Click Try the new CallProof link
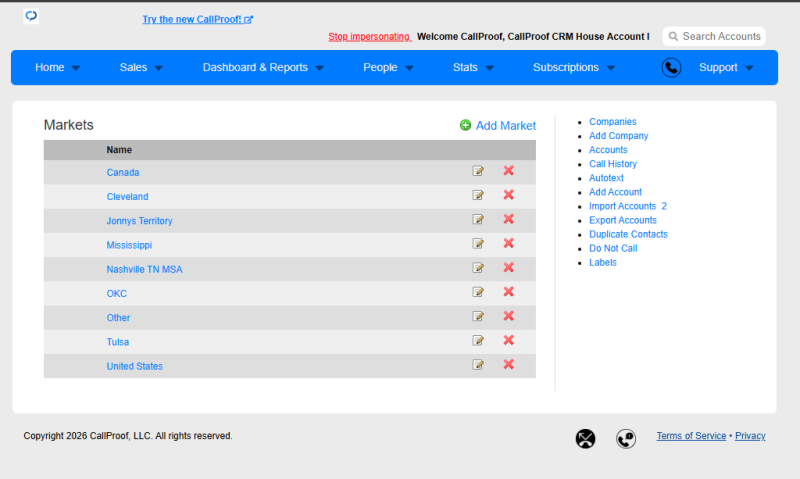The image size is (800, 479). tap(197, 19)
